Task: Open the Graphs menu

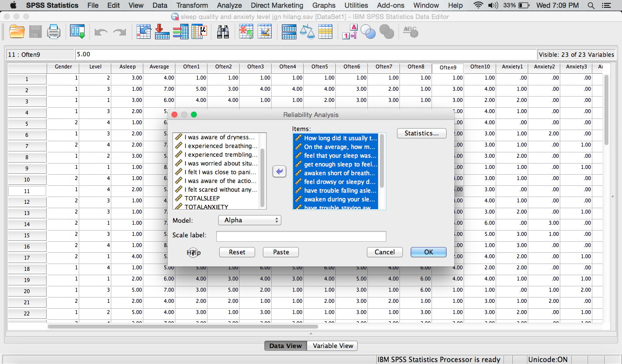Action: [324, 5]
